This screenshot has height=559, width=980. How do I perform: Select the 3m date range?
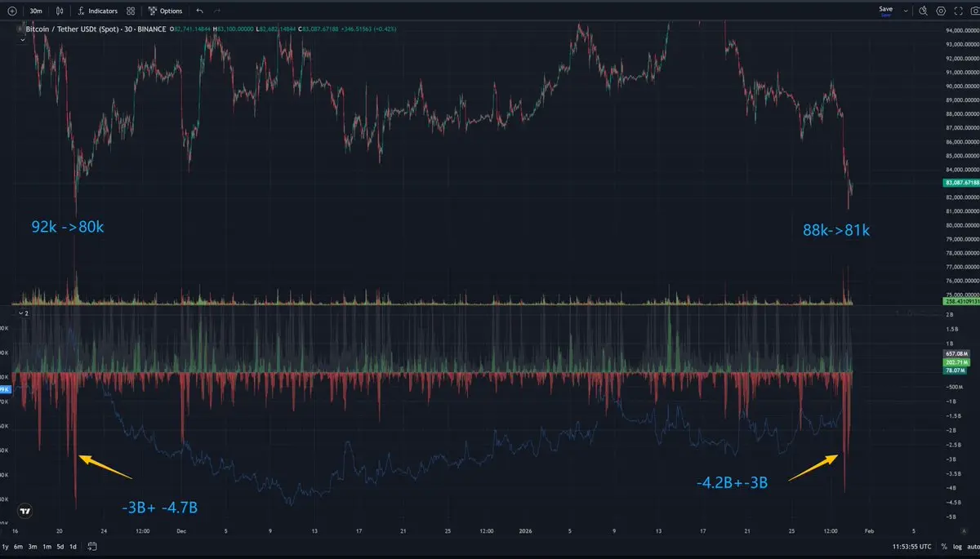pyautogui.click(x=33, y=546)
